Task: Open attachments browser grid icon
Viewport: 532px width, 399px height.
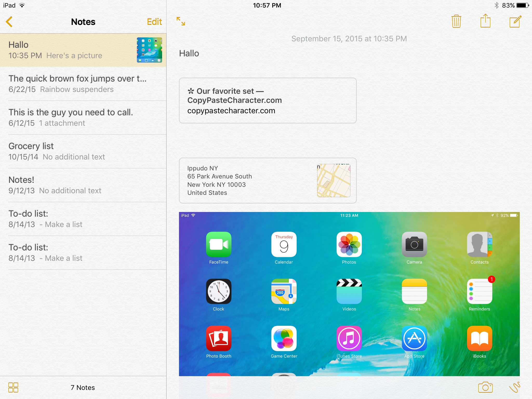Action: (x=13, y=387)
